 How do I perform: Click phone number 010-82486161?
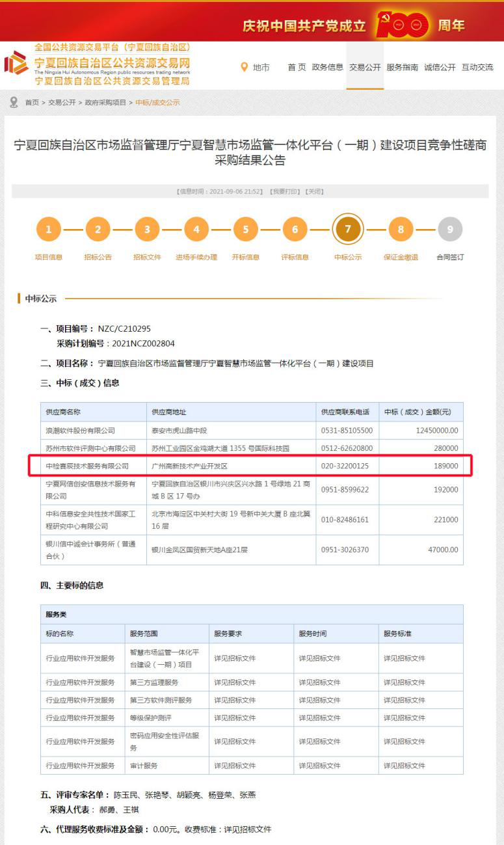(345, 520)
